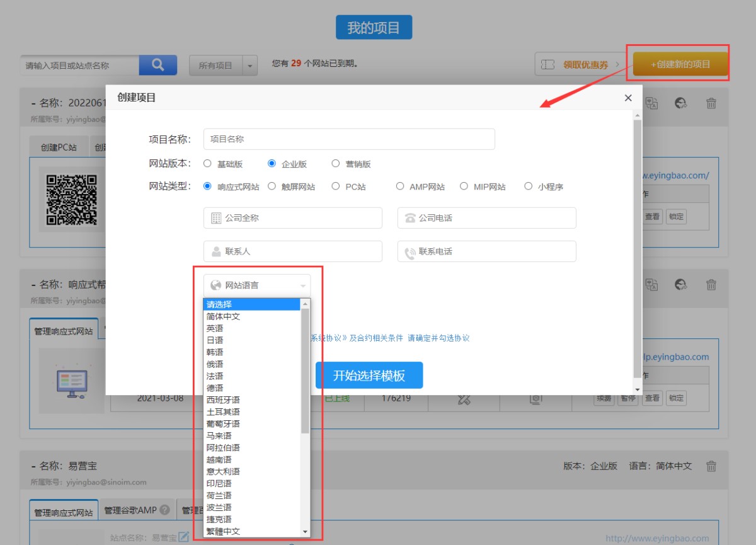Delete the 易营宝 project via trash icon
Screen dimensions: 756x545
coord(711,466)
